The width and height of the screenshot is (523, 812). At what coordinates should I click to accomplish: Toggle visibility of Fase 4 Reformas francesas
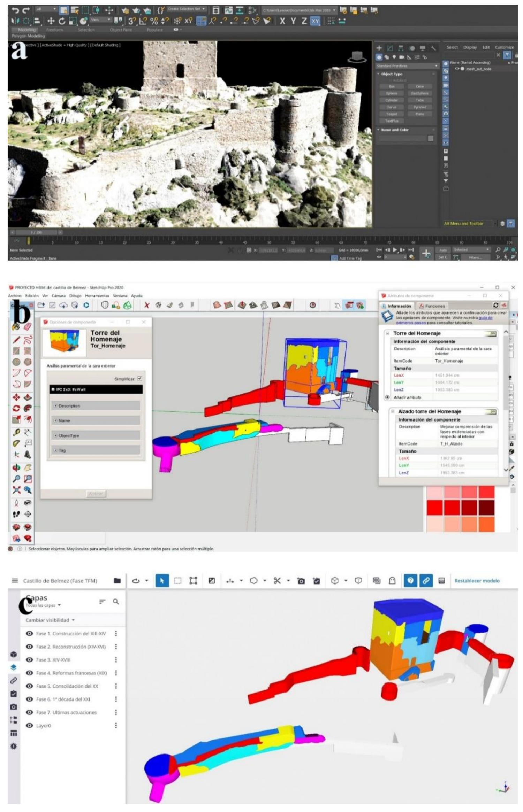(x=30, y=673)
